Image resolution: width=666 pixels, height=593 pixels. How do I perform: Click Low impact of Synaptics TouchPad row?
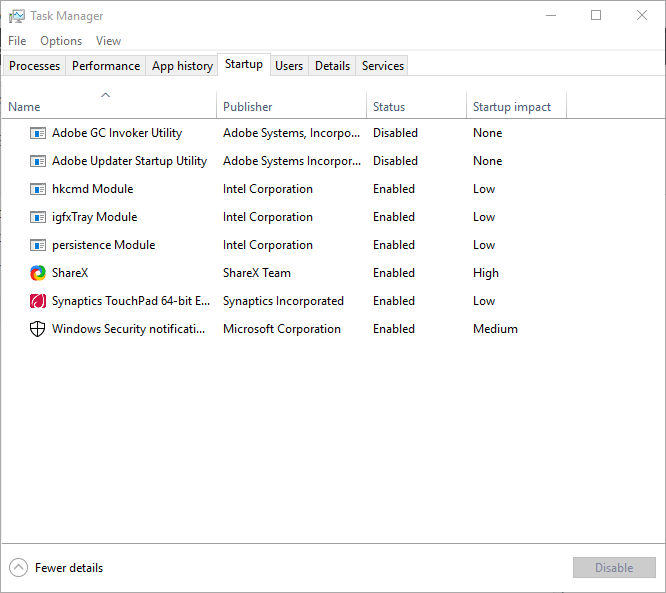[484, 301]
